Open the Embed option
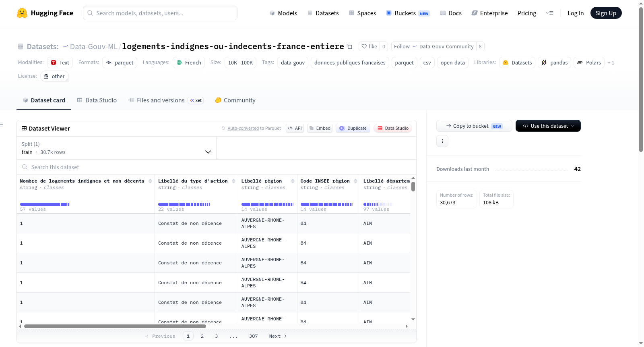The width and height of the screenshot is (644, 347). pyautogui.click(x=320, y=128)
